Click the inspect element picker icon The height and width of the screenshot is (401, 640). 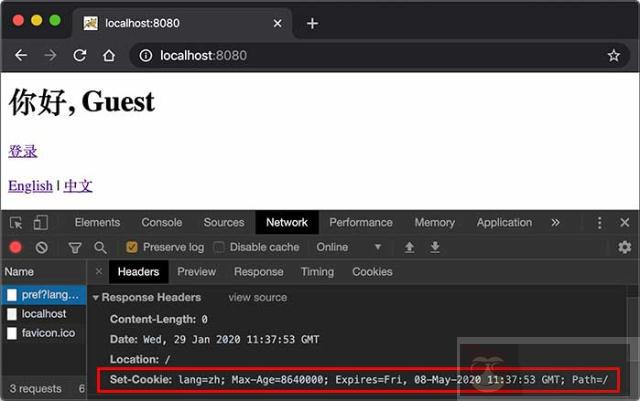point(17,223)
